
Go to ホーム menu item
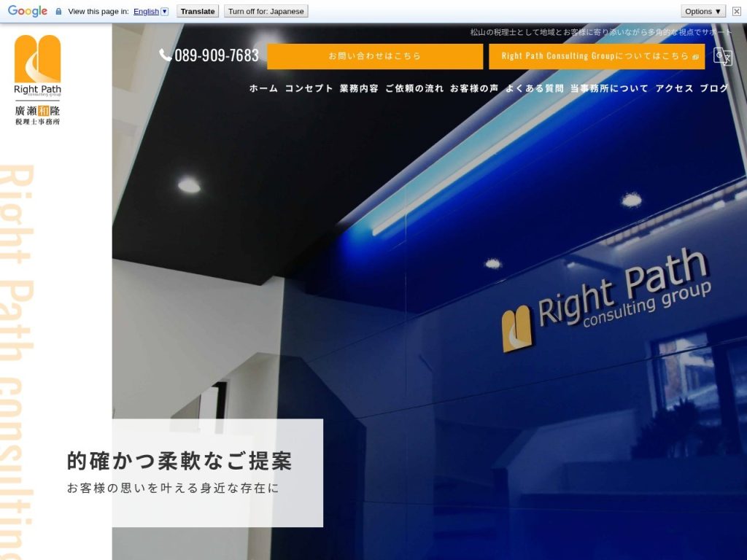point(263,88)
